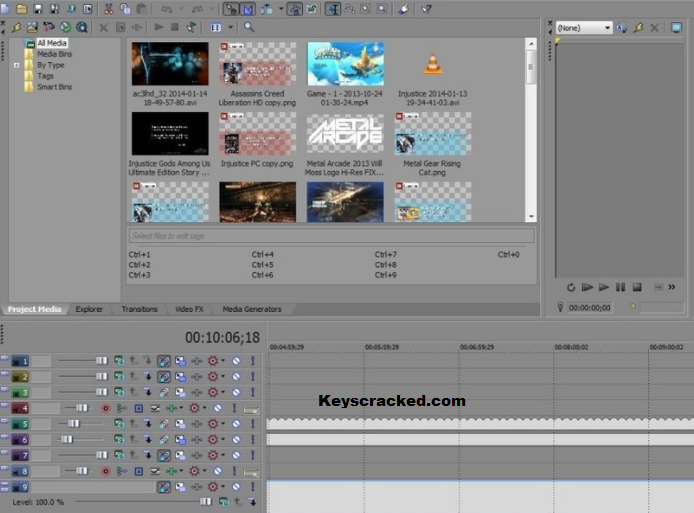Copy selection from main toolbar

pos(125,8)
